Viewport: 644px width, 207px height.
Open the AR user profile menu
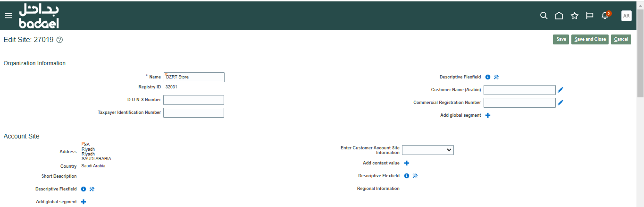coord(626,16)
